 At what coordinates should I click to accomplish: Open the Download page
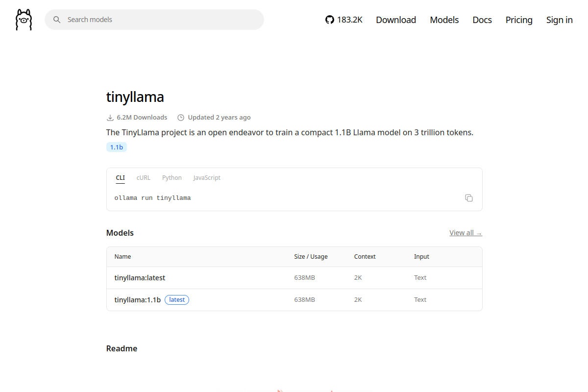(x=396, y=20)
